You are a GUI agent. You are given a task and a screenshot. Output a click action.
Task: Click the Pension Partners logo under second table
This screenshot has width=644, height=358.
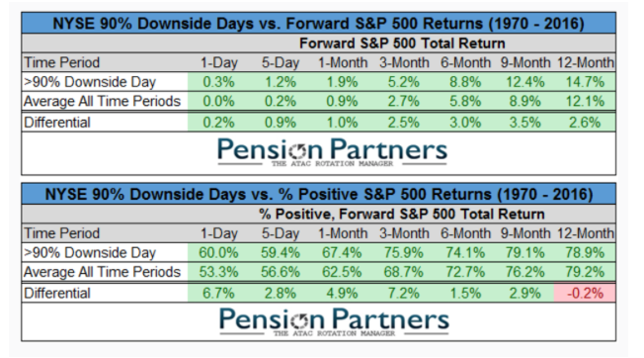pos(334,321)
